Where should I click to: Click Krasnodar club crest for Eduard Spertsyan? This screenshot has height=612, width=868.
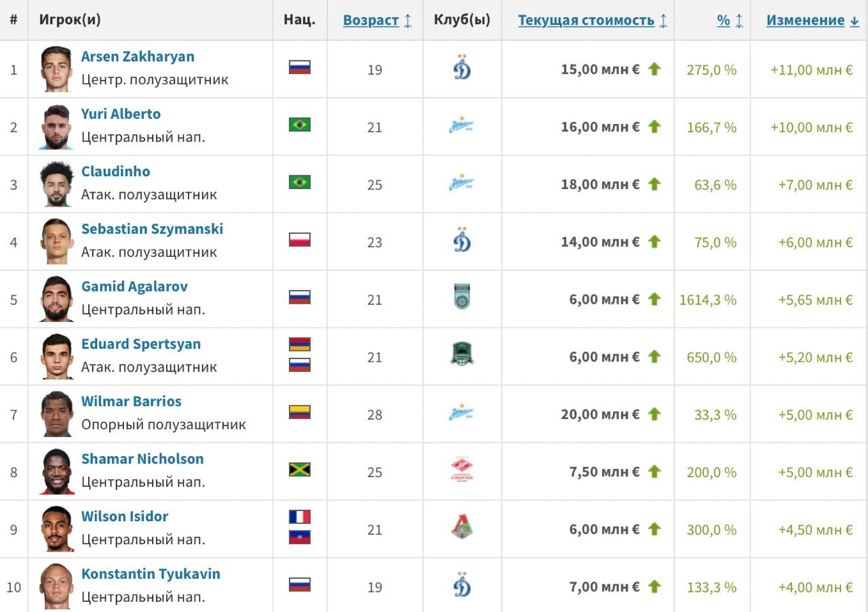point(462,356)
